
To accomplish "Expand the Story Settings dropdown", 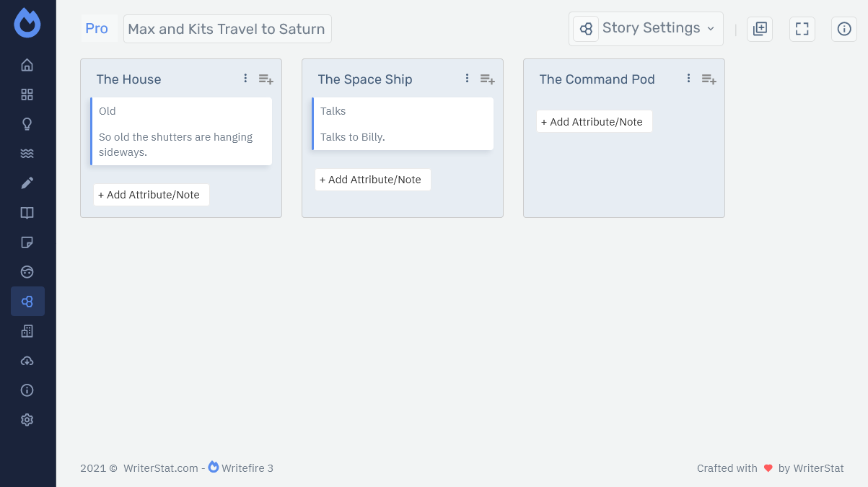I will 646,28.
